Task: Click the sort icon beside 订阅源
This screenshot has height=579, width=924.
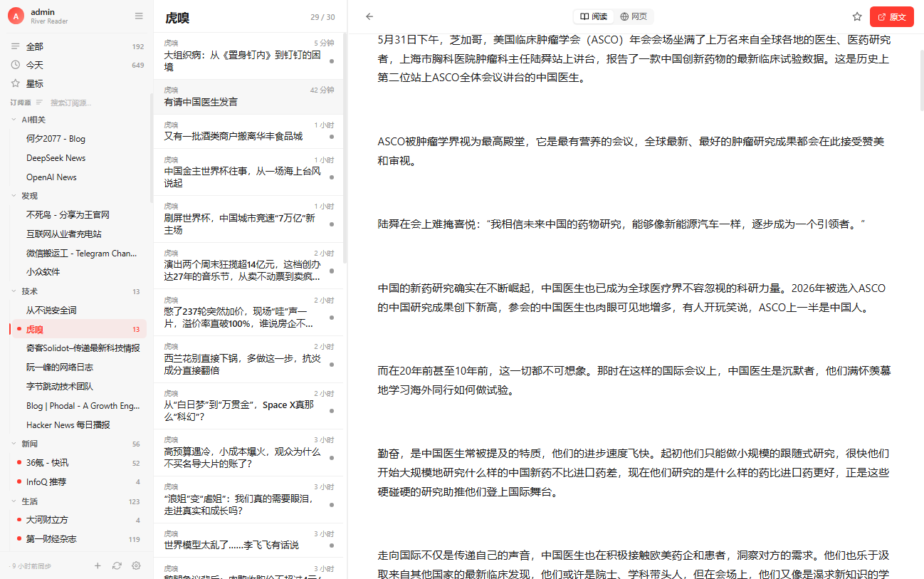Action: pos(39,103)
